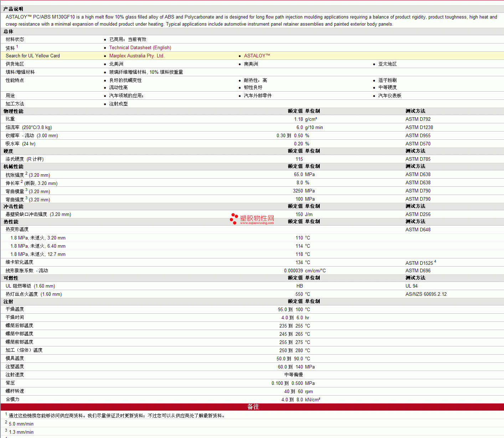504x438 pixels.
Task: Select the 合模力 row label
Action: pyautogui.click(x=12, y=399)
